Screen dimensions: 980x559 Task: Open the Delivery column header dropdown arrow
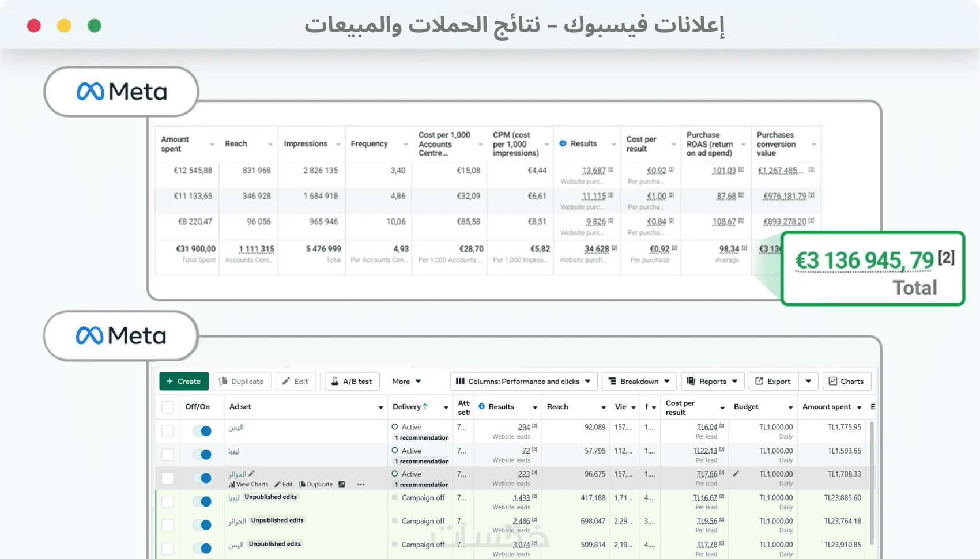[446, 407]
